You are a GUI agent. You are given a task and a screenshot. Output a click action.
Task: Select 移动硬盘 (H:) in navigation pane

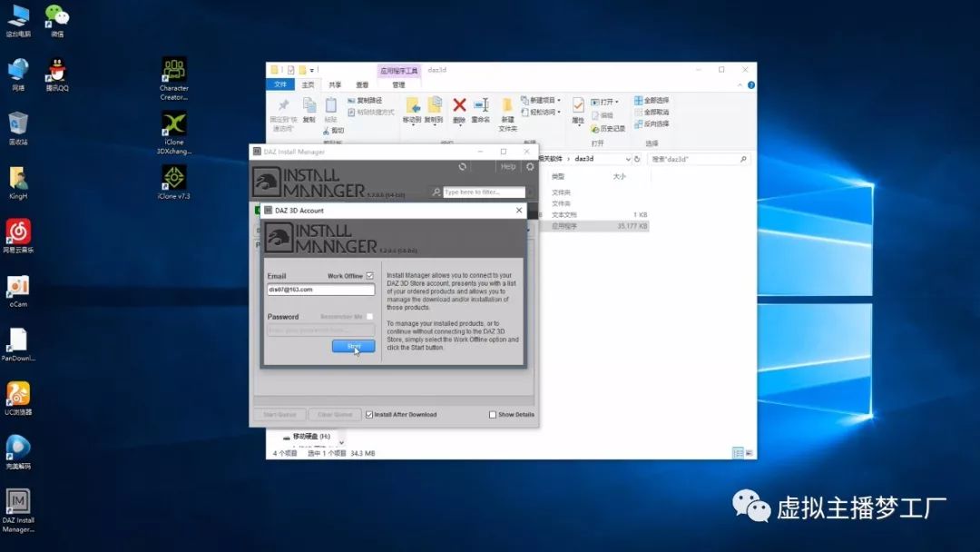(307, 437)
